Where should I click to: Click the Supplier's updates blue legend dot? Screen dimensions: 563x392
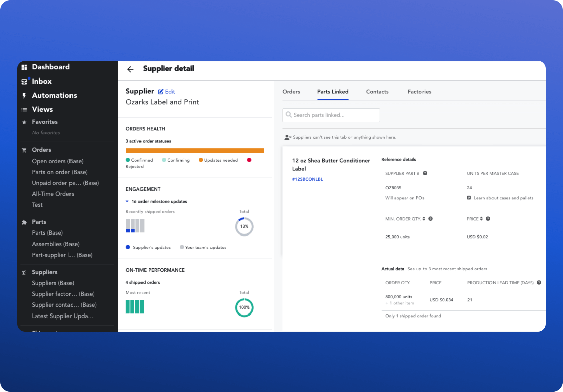pyautogui.click(x=128, y=247)
